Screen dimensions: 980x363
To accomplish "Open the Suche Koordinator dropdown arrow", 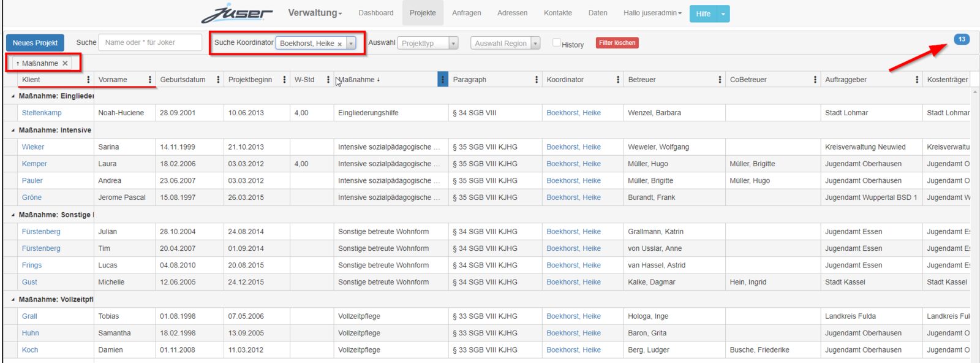I will pos(351,44).
